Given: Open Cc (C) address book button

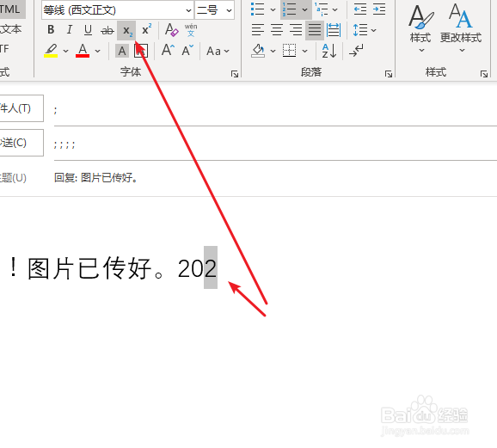Looking at the screenshot, I should tap(21, 143).
